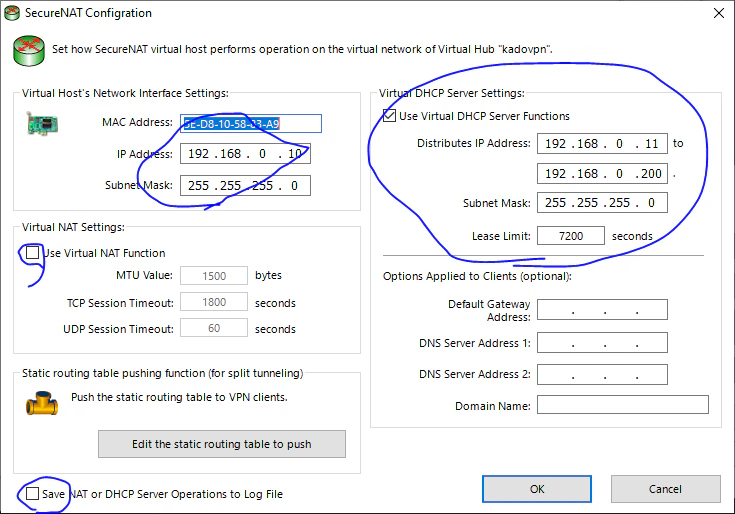Click the 'SecureNAT Configration' window title text
The image size is (735, 514).
pos(88,13)
